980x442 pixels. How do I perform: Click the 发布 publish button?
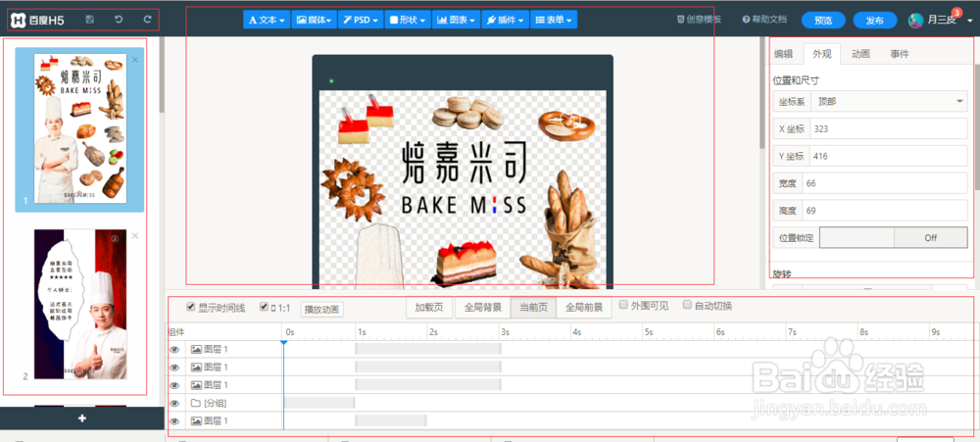coord(875,20)
